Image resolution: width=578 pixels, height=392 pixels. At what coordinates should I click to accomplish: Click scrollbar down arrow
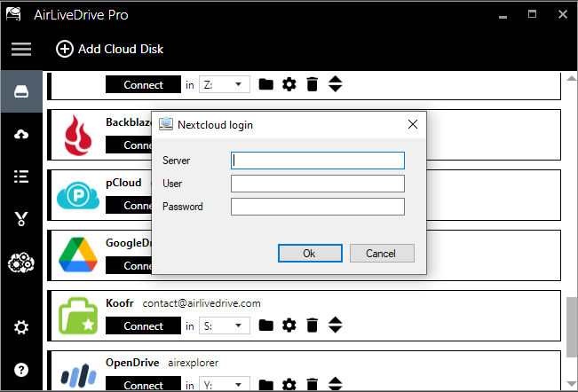(x=572, y=384)
